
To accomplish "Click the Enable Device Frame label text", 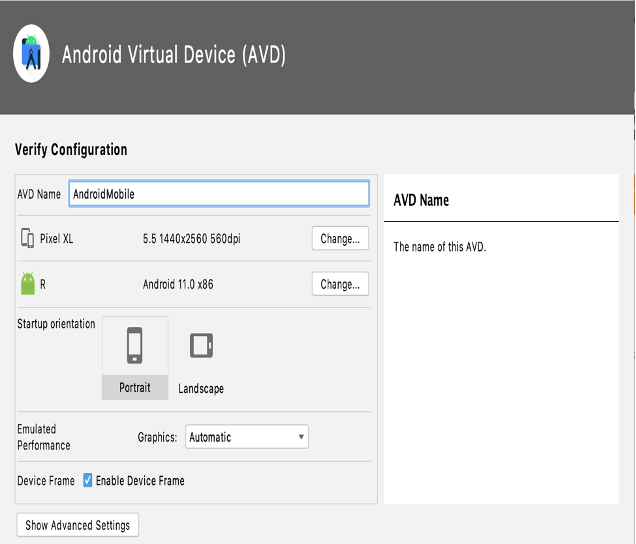I will pyautogui.click(x=140, y=481).
